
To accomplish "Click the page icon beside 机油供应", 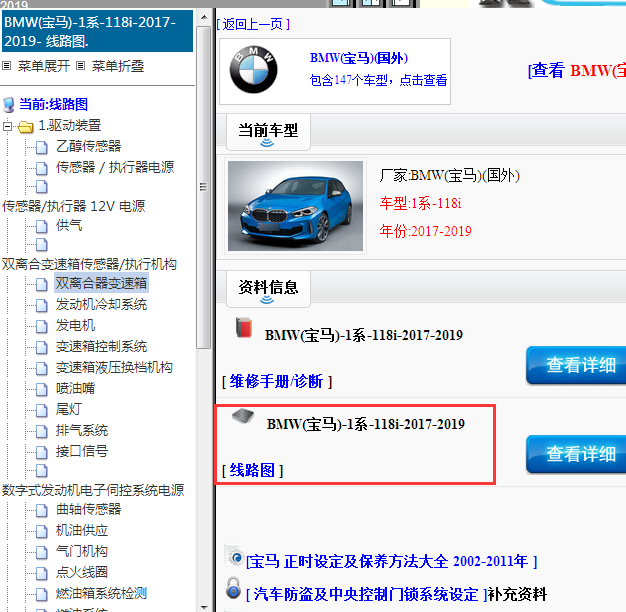I will click(42, 531).
